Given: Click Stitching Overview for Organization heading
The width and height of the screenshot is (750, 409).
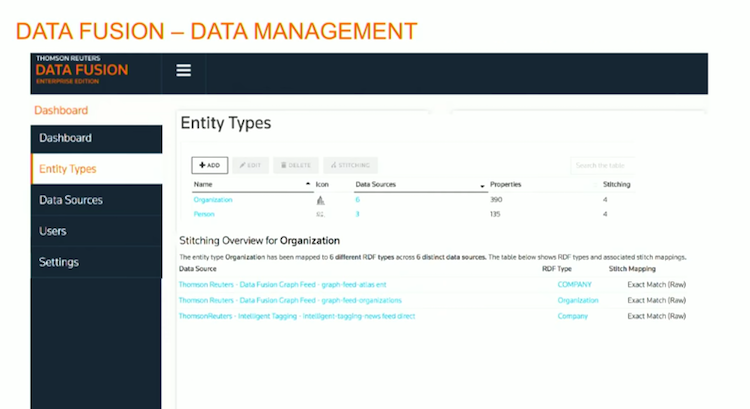Looking at the screenshot, I should click(259, 241).
